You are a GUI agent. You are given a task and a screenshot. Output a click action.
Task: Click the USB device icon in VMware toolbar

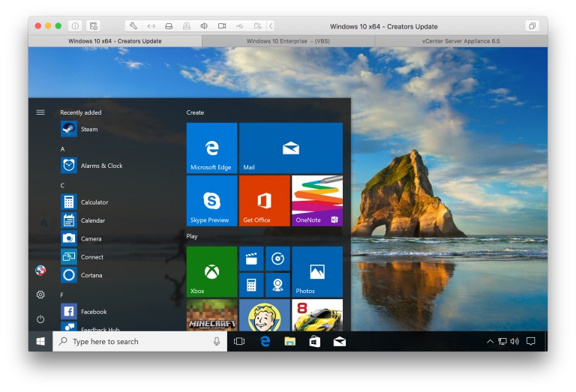click(x=239, y=26)
